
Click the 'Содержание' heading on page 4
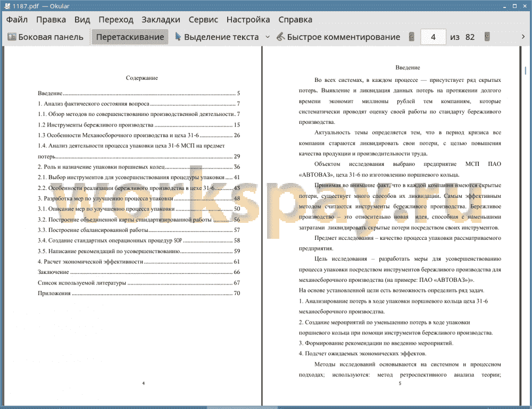(142, 78)
